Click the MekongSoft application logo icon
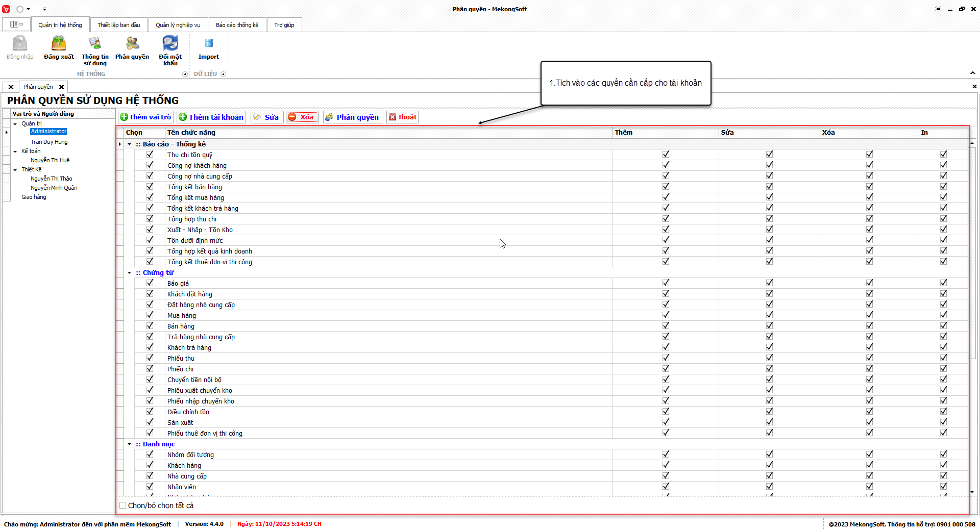This screenshot has width=980, height=530. pos(6,9)
